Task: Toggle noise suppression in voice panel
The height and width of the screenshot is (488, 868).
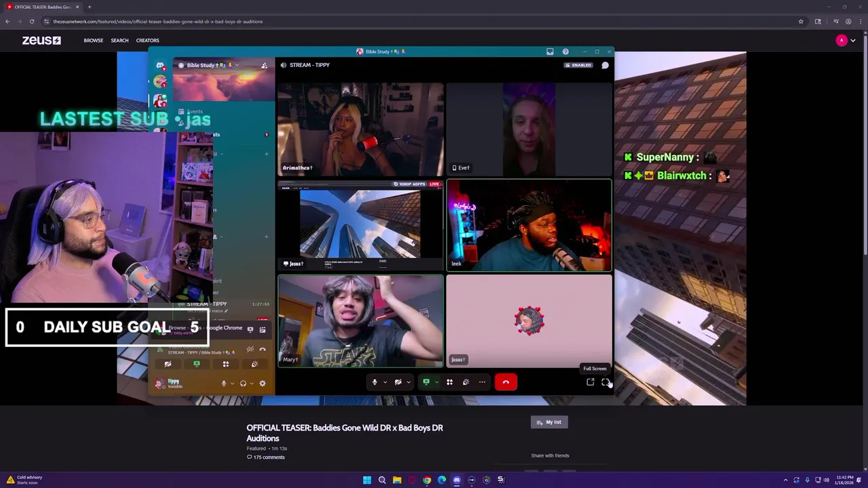Action: click(x=250, y=349)
